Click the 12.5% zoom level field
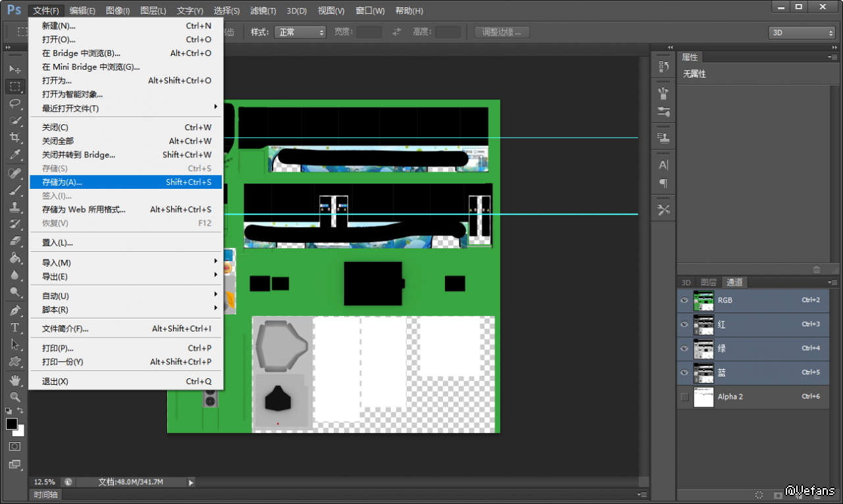The height and width of the screenshot is (504, 843). coord(45,482)
